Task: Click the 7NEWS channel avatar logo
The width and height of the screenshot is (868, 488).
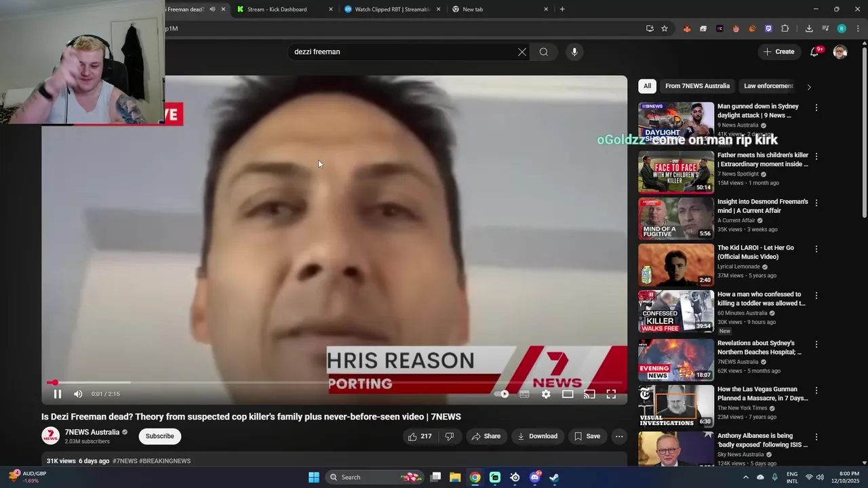Action: tap(51, 436)
